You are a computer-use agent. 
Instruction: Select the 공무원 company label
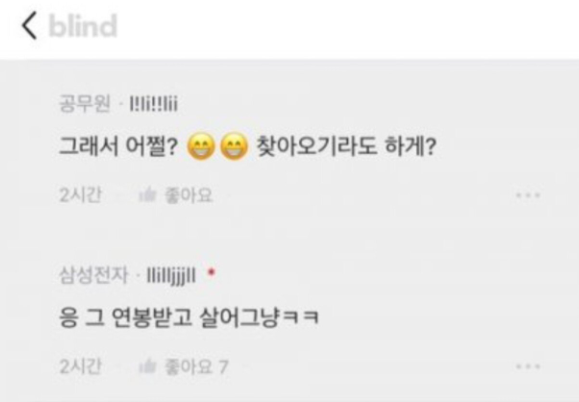pos(85,103)
